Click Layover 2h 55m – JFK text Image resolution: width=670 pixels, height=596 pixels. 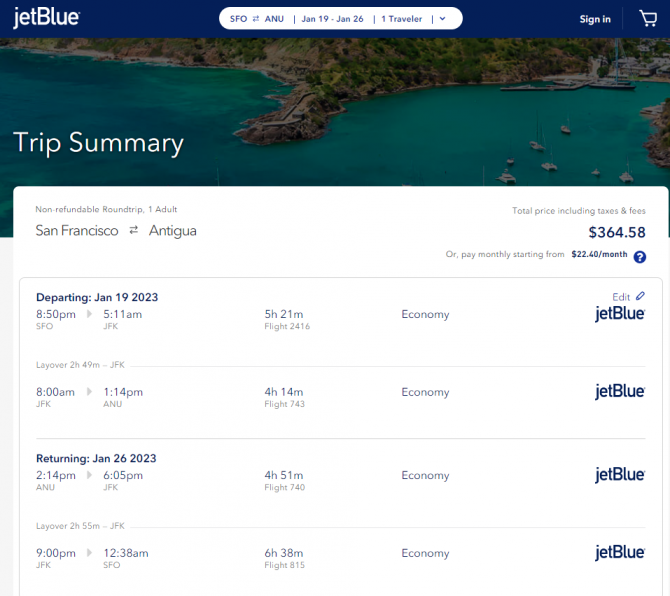[x=80, y=526]
